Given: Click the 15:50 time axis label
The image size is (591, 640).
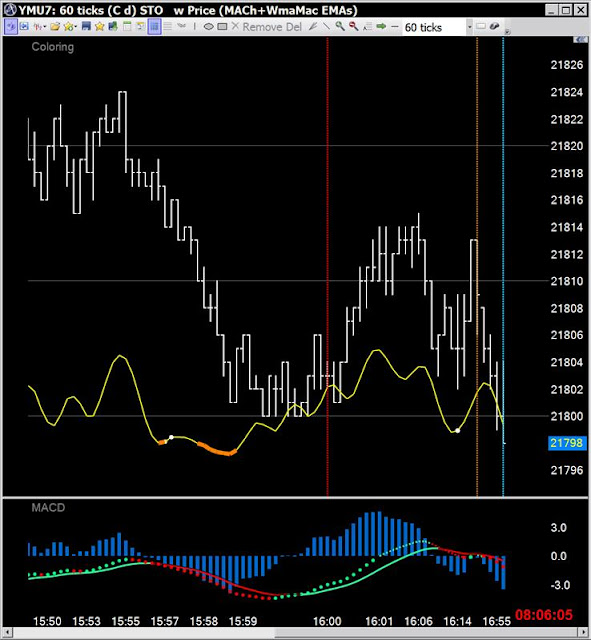Looking at the screenshot, I should point(47,621).
